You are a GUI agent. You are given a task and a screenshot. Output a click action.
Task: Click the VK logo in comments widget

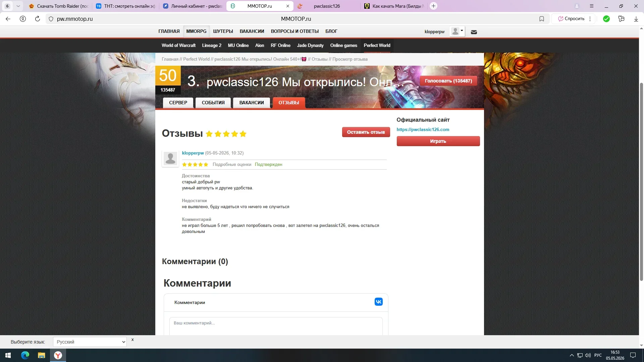(x=379, y=302)
